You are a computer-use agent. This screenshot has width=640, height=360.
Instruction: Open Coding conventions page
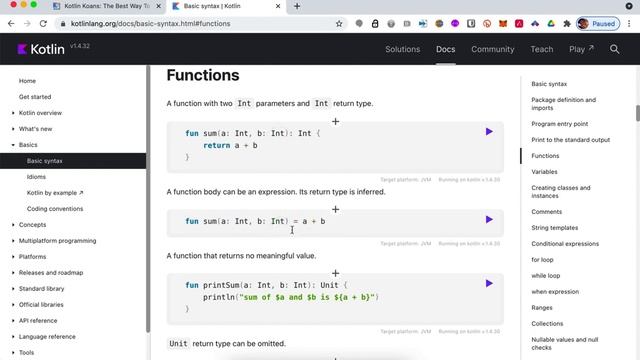tap(55, 209)
